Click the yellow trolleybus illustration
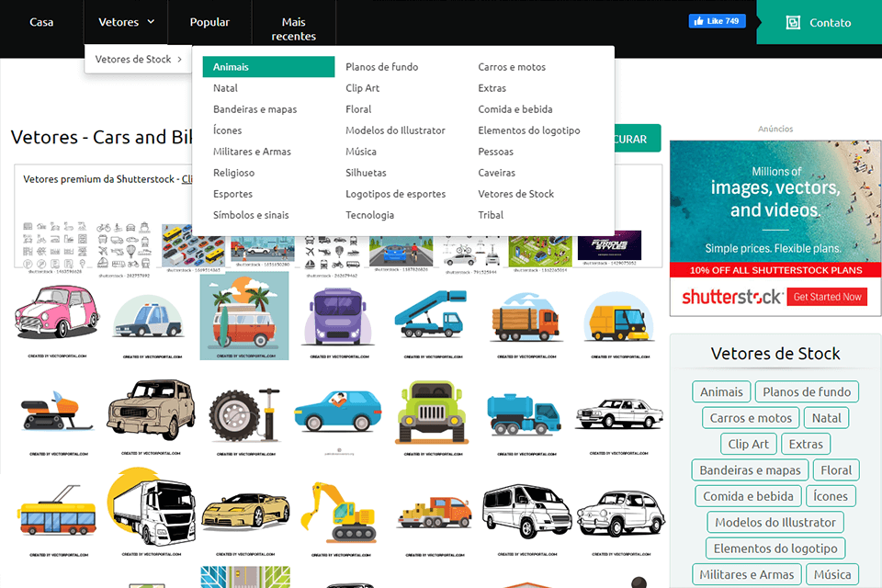The width and height of the screenshot is (882, 588). [57, 513]
